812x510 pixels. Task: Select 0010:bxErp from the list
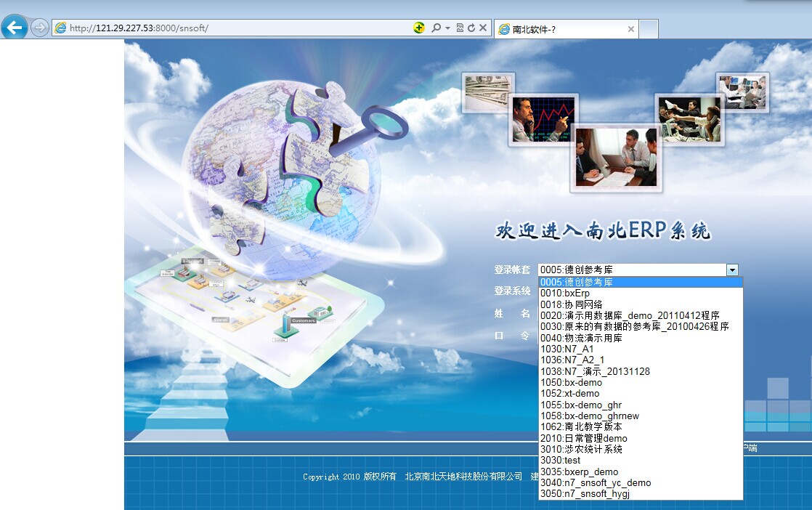coord(641,293)
